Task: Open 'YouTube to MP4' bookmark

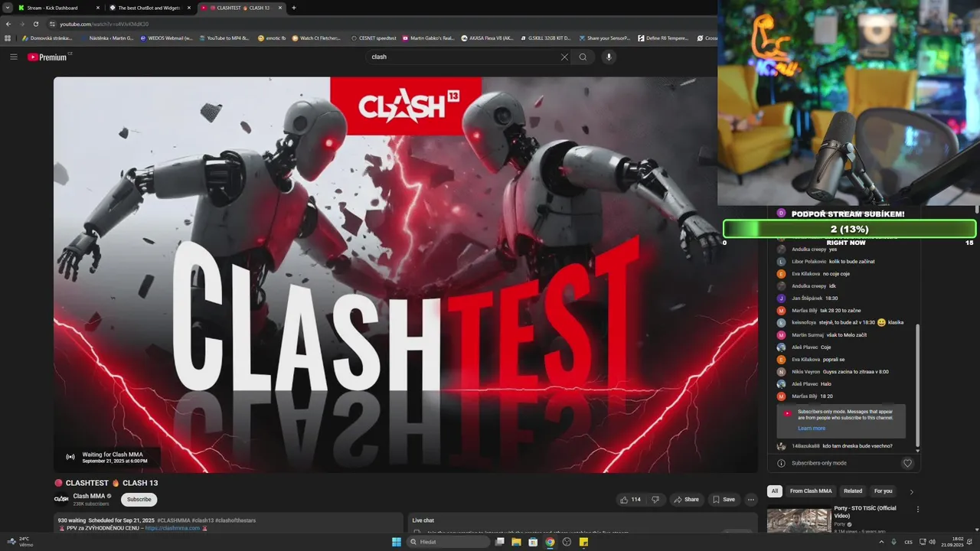Action: pos(223,37)
